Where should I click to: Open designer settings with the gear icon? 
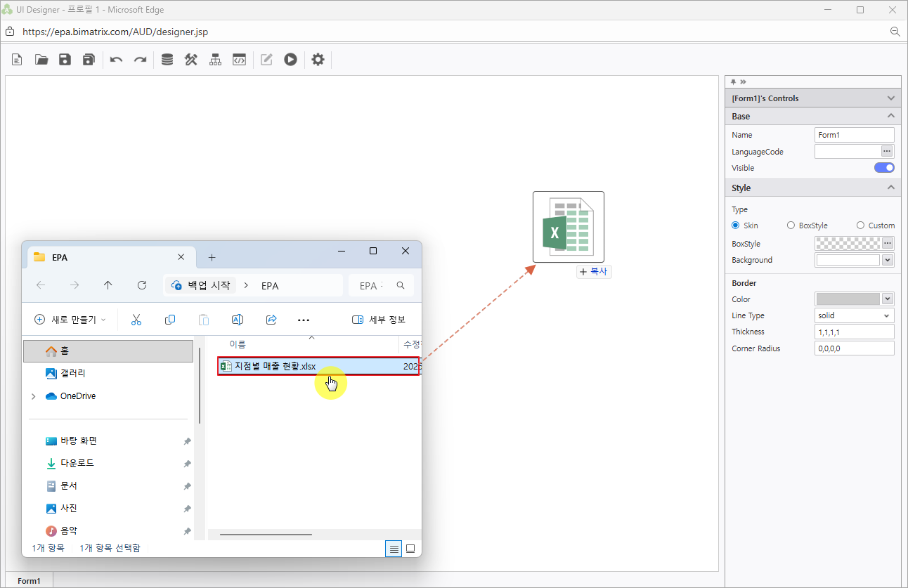point(318,60)
